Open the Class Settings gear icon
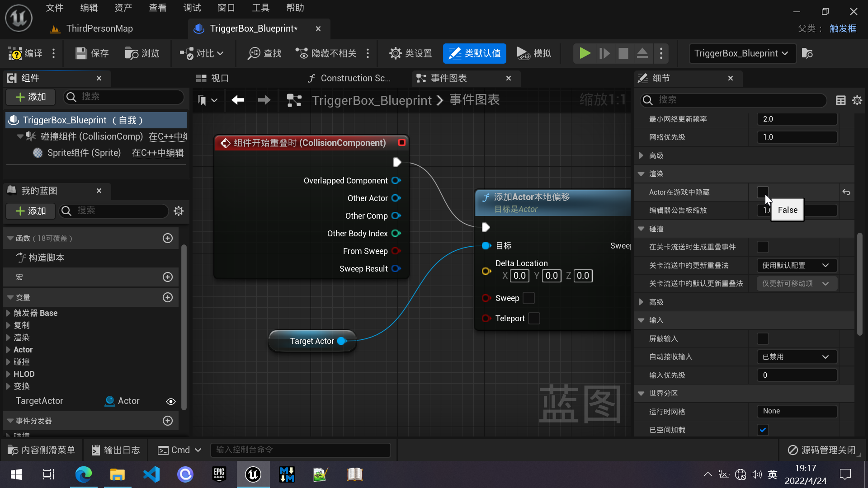This screenshot has width=868, height=488. pos(396,53)
